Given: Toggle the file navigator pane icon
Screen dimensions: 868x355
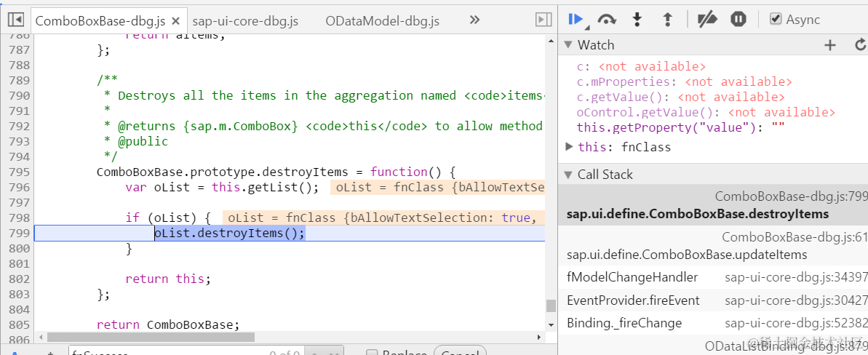Looking at the screenshot, I should (15, 20).
